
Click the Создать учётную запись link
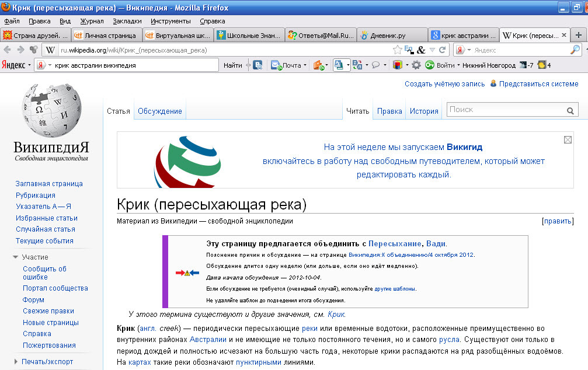point(444,84)
